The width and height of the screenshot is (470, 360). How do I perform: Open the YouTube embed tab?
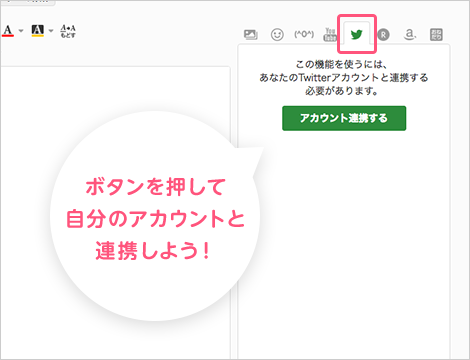[330, 34]
